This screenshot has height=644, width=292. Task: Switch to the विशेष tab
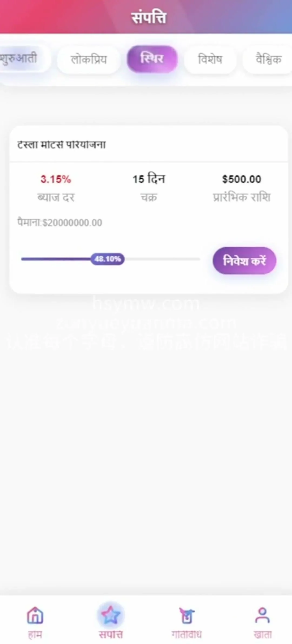[x=210, y=59]
